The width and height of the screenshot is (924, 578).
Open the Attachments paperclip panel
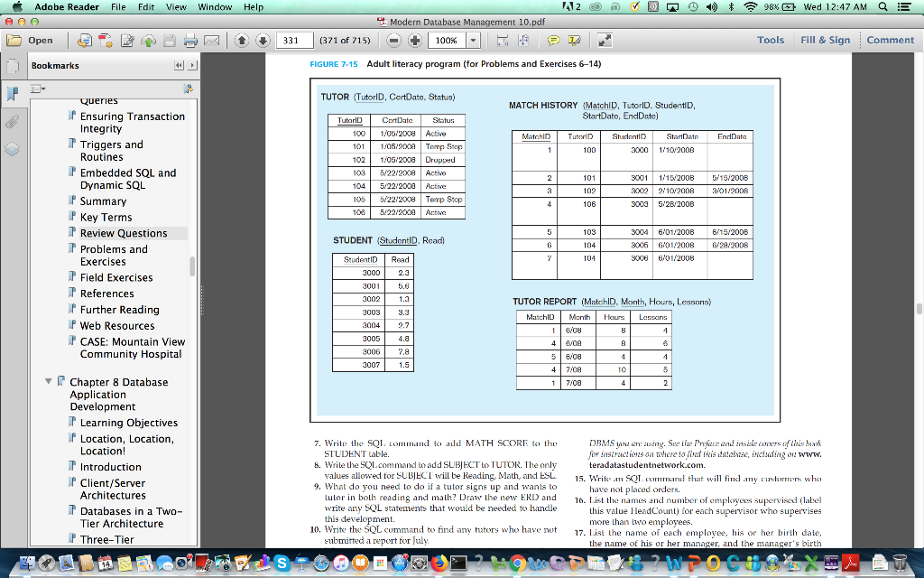[x=12, y=122]
